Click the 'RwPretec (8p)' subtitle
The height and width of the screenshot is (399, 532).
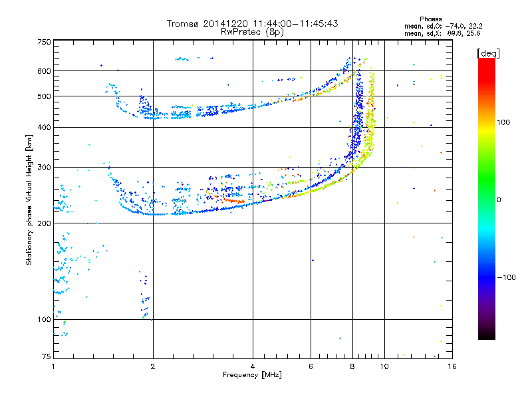252,32
